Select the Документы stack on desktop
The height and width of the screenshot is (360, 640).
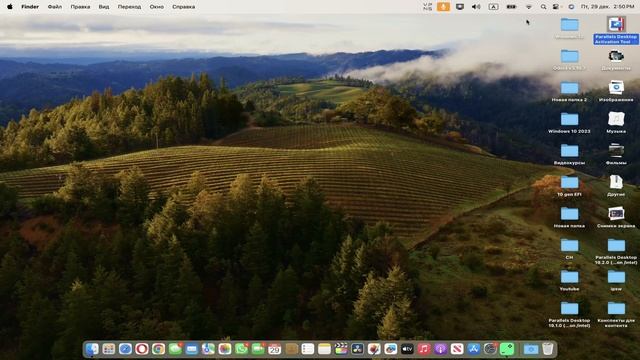tap(616, 60)
